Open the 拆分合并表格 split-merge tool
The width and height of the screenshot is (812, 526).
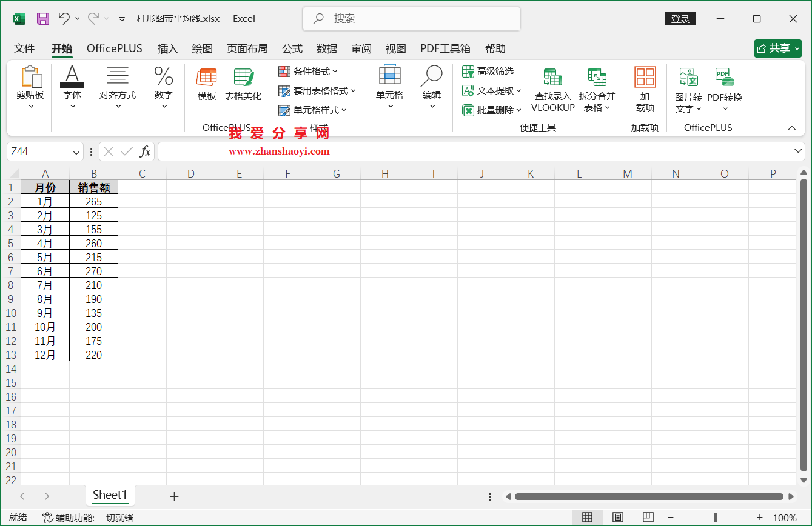(x=597, y=90)
